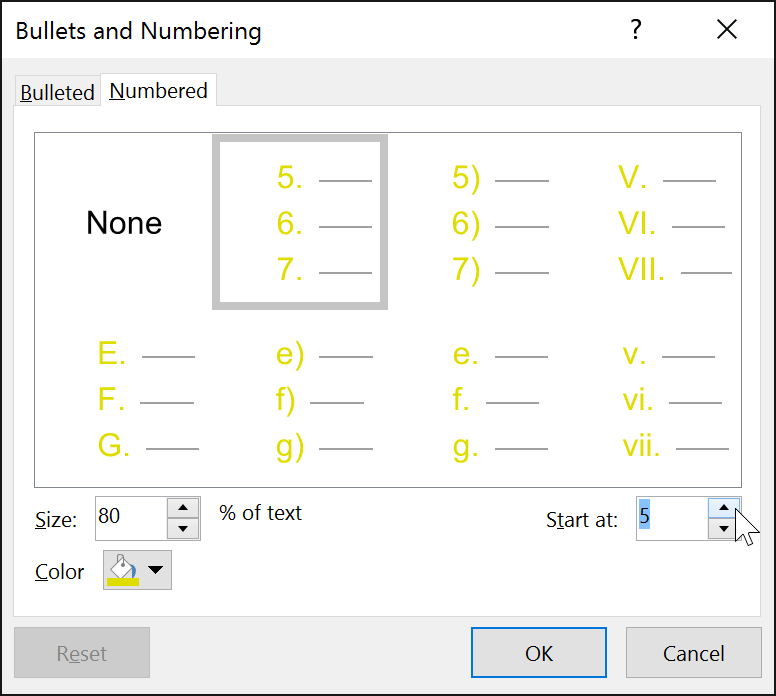The width and height of the screenshot is (776, 696).
Task: Increase the Start at value
Action: [x=723, y=507]
